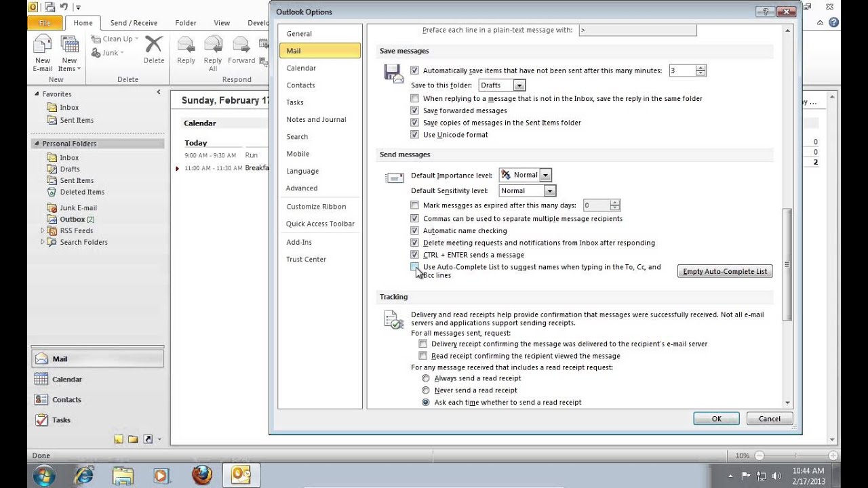This screenshot has width=868, height=488.
Task: Click Cancel in Outlook Options
Action: [770, 419]
